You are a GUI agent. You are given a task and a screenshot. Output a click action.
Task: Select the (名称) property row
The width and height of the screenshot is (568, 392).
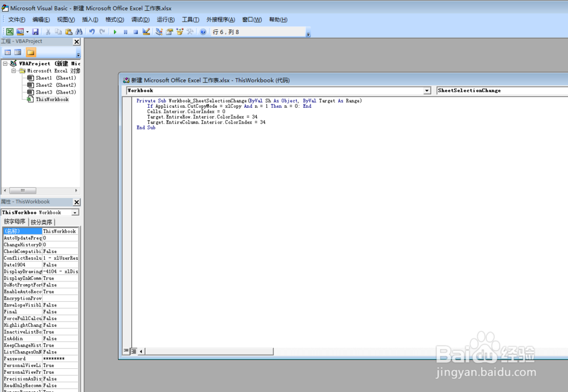[x=40, y=231]
